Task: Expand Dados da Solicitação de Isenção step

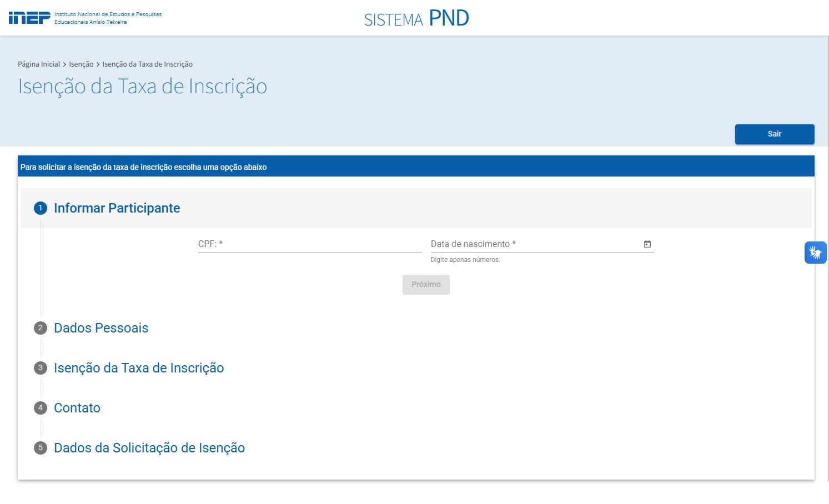Action: click(x=149, y=448)
